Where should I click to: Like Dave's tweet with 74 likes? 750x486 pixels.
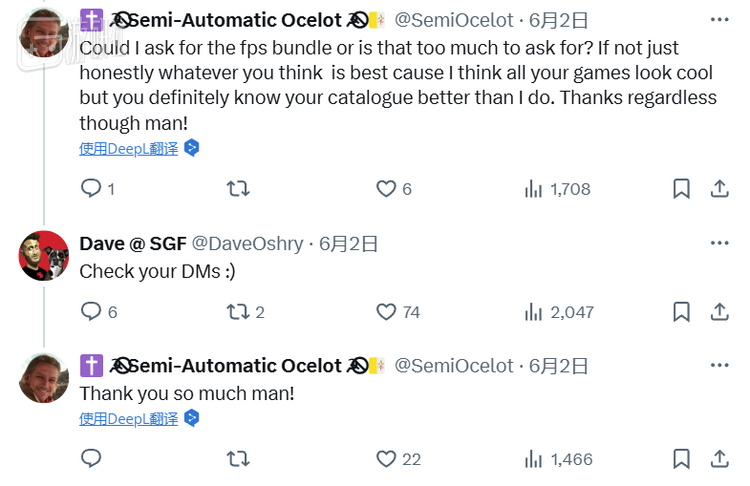(x=386, y=312)
